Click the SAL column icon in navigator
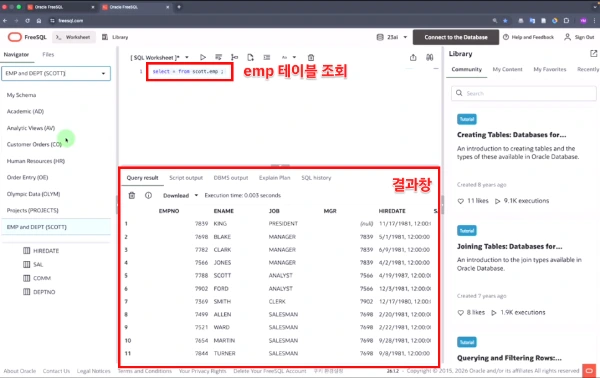 click(26, 264)
